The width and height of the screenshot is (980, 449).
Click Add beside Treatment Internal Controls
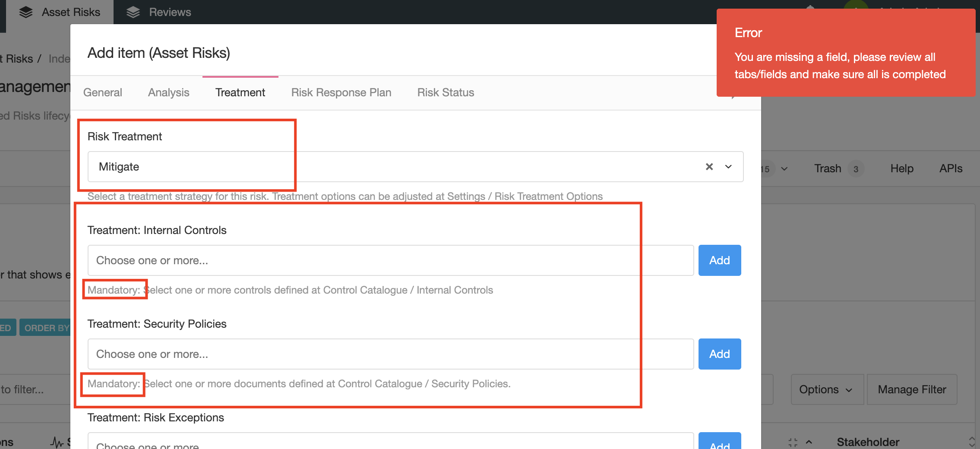pyautogui.click(x=719, y=260)
